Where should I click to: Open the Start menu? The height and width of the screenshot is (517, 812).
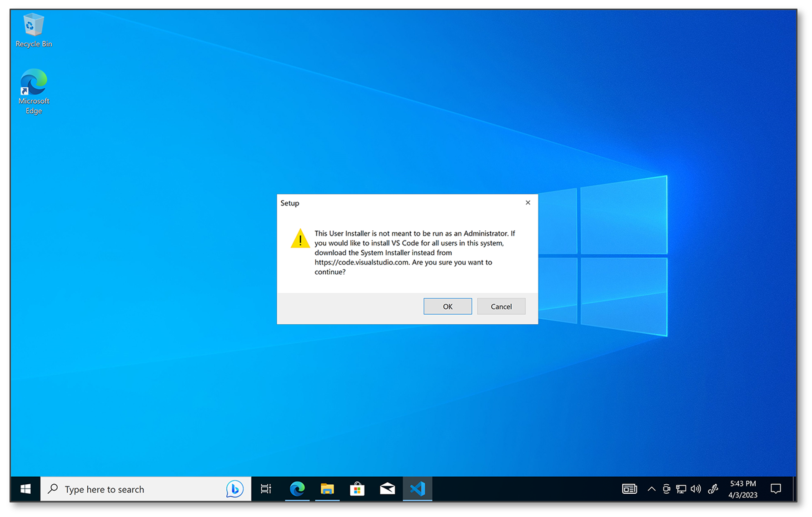pyautogui.click(x=25, y=489)
